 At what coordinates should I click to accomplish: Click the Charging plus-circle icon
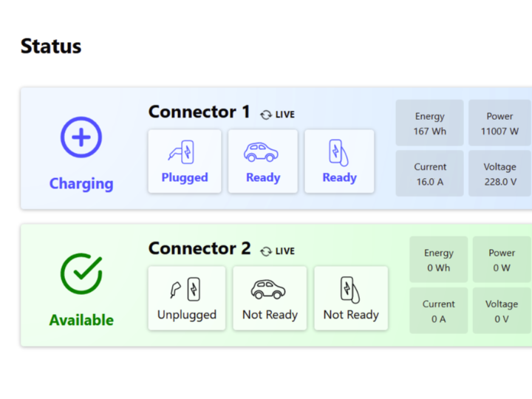click(x=81, y=137)
